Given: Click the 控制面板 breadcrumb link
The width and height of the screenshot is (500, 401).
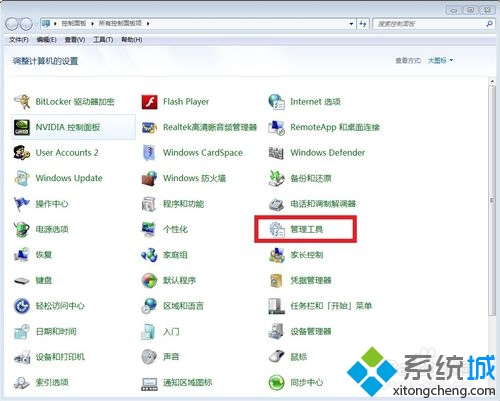Looking at the screenshot, I should 74,23.
